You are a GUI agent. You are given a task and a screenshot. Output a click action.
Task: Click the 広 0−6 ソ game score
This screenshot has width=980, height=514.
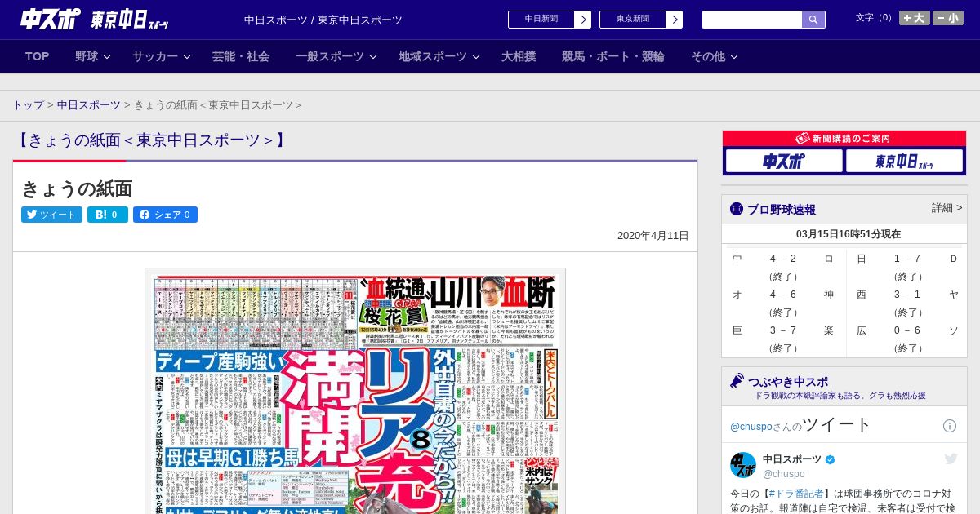906,330
